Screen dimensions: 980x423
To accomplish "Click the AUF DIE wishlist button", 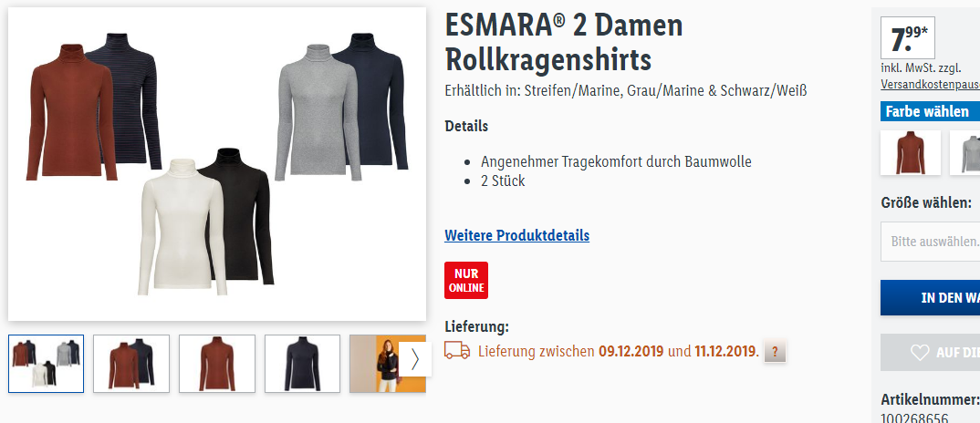I will tap(930, 353).
